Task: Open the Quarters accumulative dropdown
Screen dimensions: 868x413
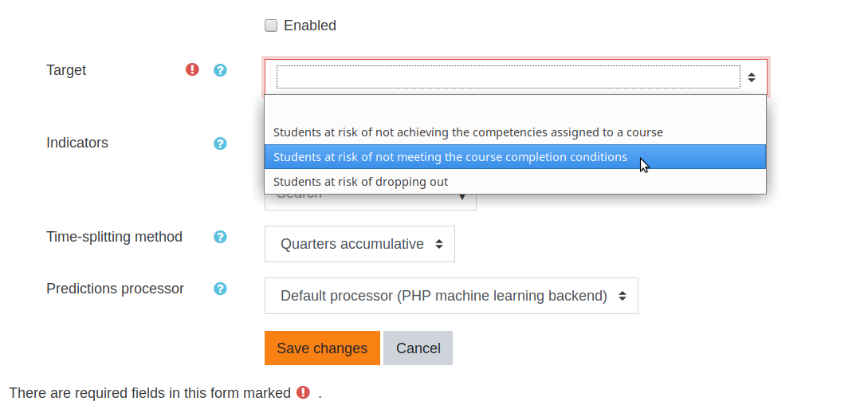Action: click(359, 244)
